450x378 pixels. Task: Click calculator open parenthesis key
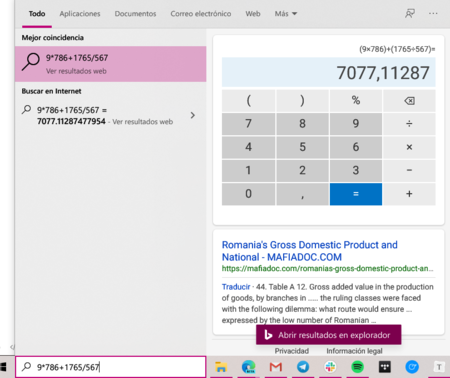249,100
